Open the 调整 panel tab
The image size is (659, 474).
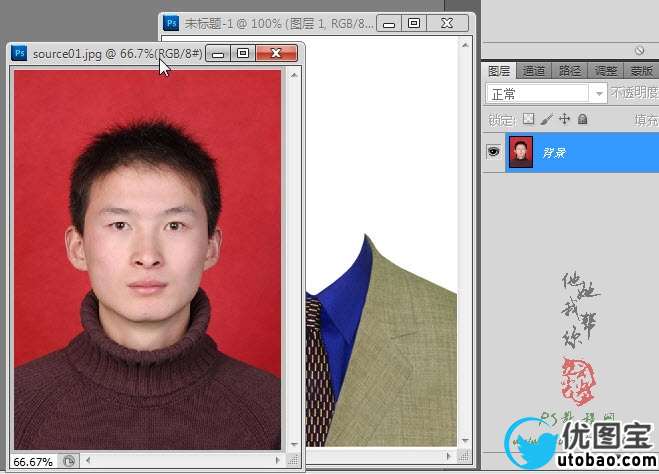(606, 71)
